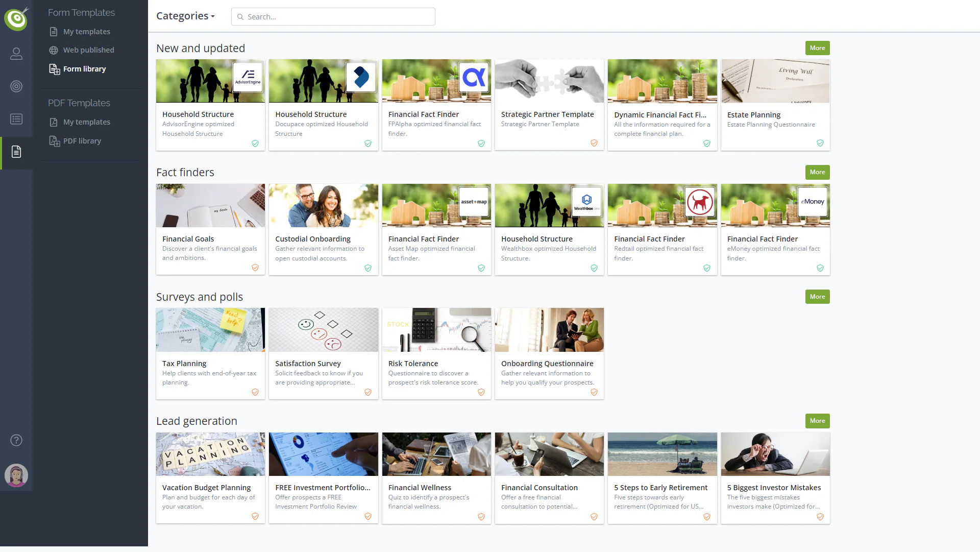Click the user avatar picture
Screen dimensions: 980x552
(x=16, y=475)
